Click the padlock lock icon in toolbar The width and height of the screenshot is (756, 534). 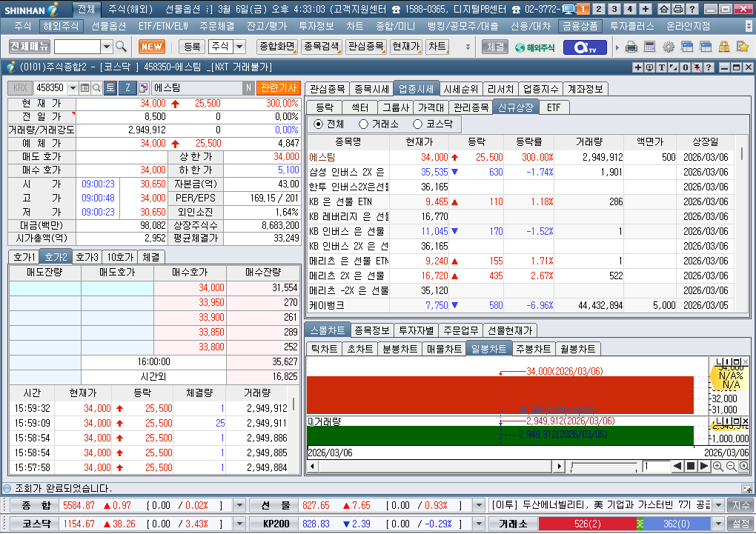click(x=723, y=47)
